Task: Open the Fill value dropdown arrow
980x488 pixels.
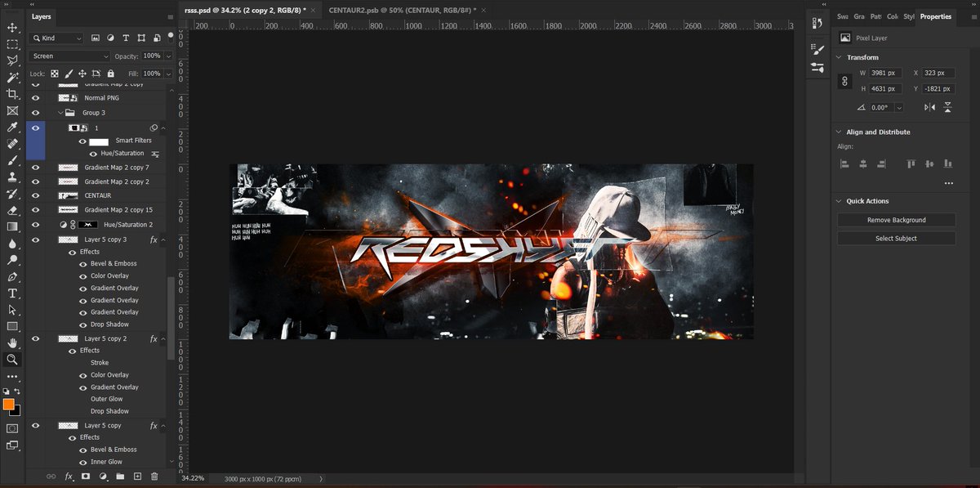Action: pos(168,74)
